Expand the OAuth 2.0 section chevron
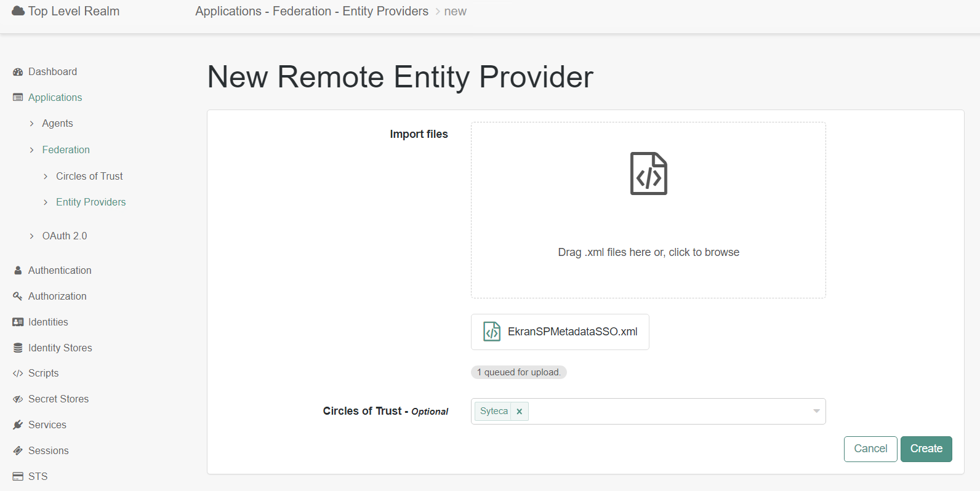 (x=32, y=236)
